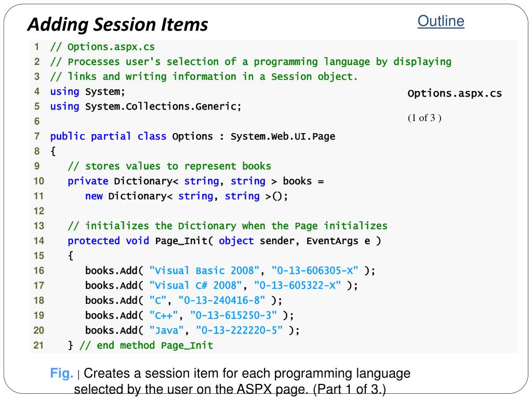Click 'private Dictionary< string, string > books =' line

pos(195,181)
